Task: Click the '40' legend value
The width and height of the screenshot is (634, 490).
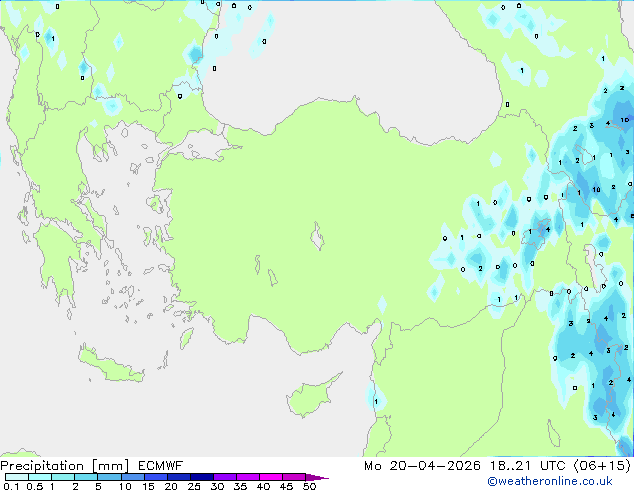Action: point(263,486)
